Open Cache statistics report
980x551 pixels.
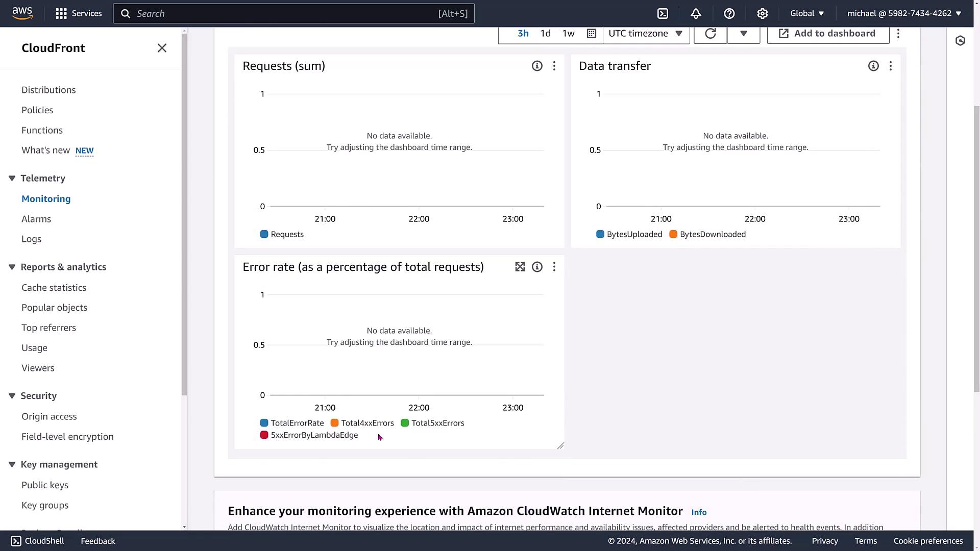(54, 288)
